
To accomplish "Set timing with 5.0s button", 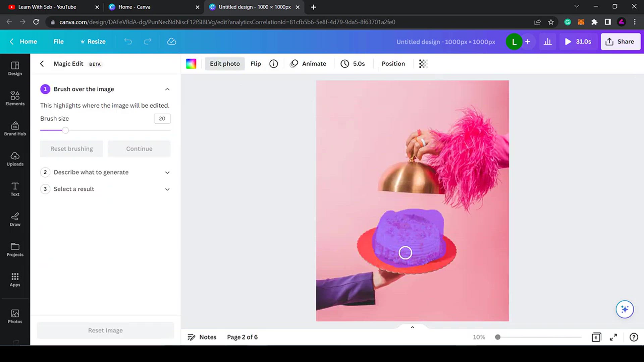I will (353, 64).
